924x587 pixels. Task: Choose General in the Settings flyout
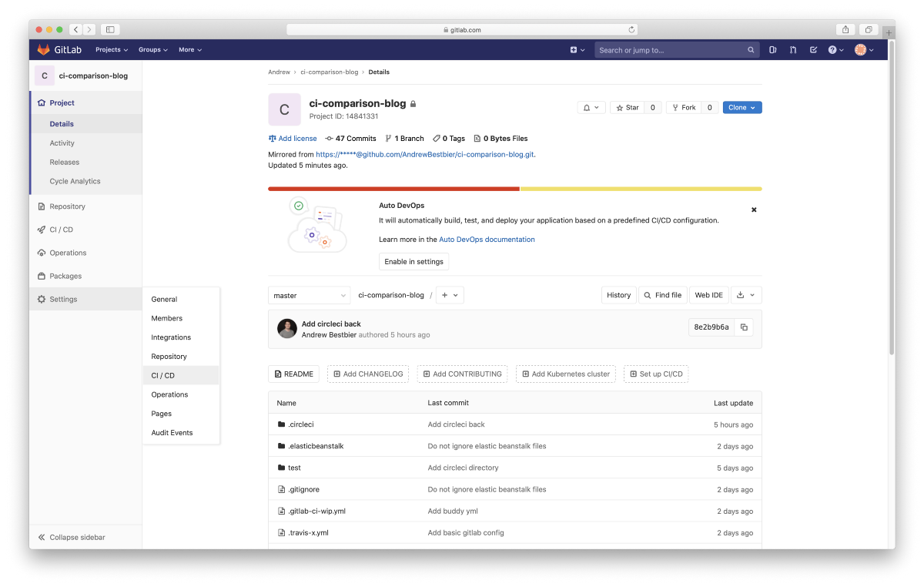pyautogui.click(x=181, y=299)
